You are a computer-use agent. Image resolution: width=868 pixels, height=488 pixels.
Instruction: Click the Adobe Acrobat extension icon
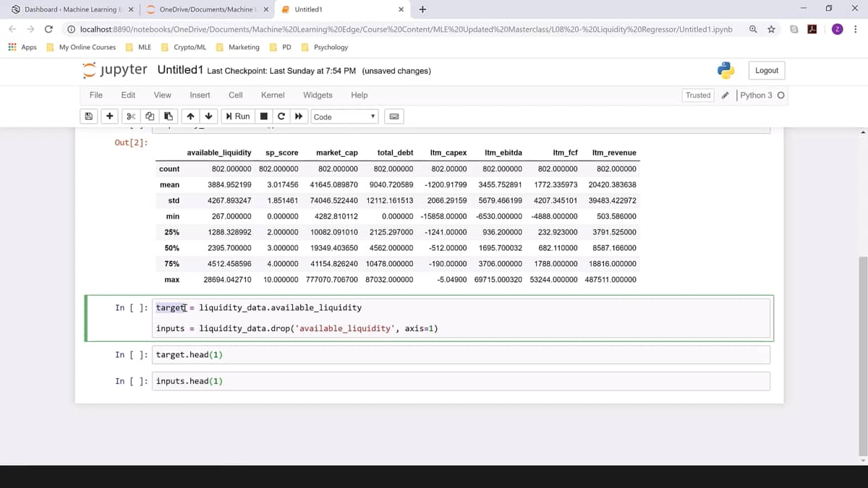point(812,29)
